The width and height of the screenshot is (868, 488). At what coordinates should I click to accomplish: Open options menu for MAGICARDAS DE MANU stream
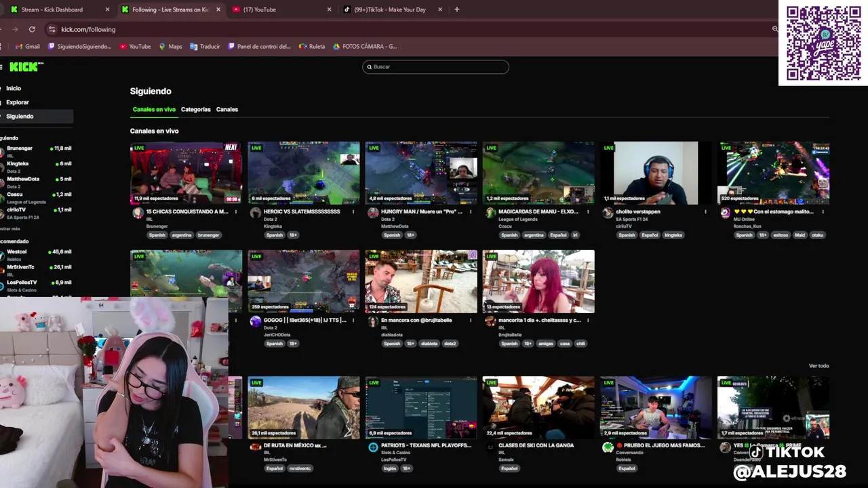click(588, 211)
